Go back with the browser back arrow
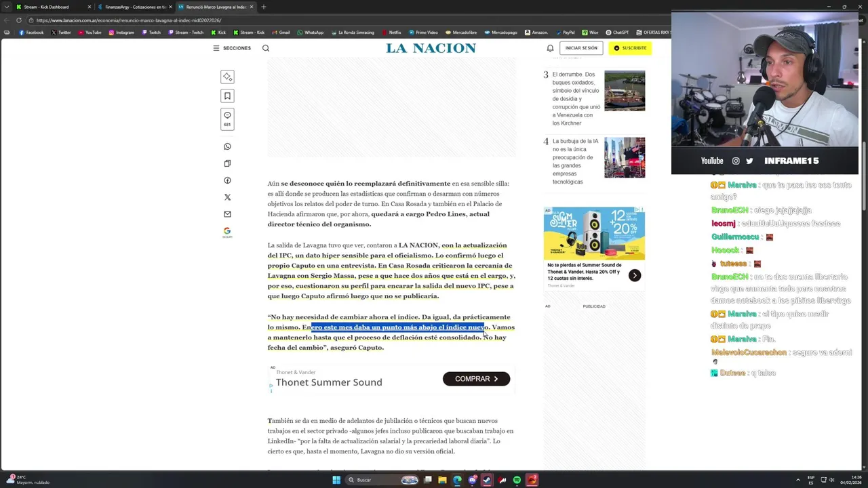868x488 pixels. (x=6, y=20)
